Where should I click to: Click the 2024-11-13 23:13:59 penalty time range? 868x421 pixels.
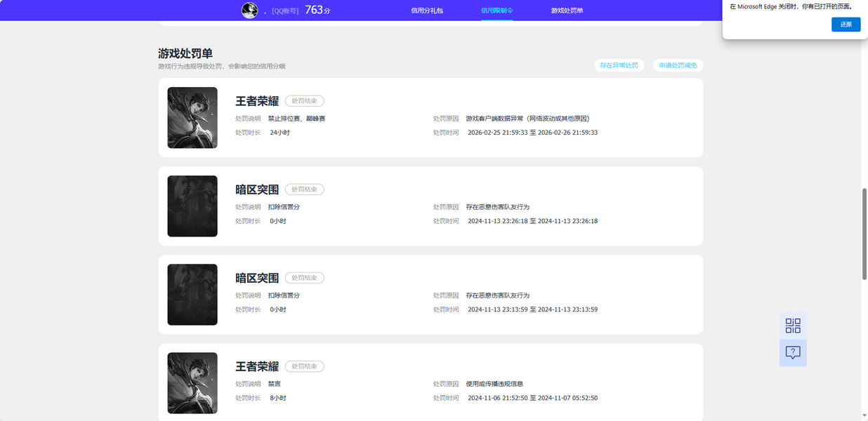(x=532, y=309)
